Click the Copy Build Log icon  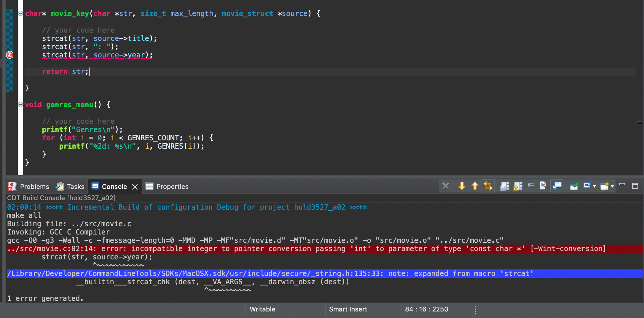coord(504,186)
